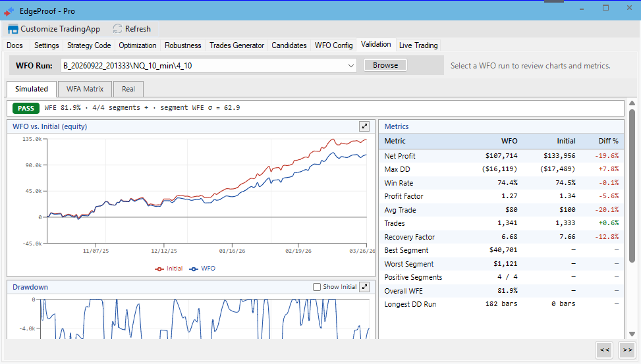The height and width of the screenshot is (364, 641).
Task: Select the Profit Factor metric row
Action: tap(501, 196)
